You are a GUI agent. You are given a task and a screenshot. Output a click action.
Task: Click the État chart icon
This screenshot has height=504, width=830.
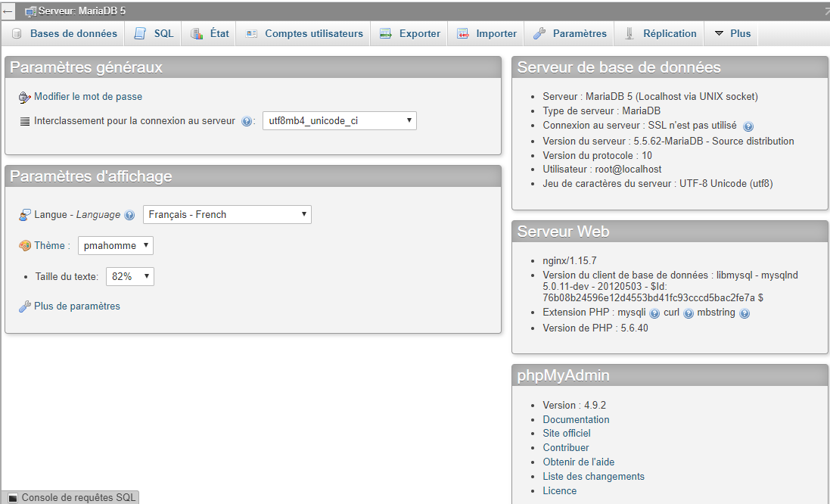click(x=197, y=33)
